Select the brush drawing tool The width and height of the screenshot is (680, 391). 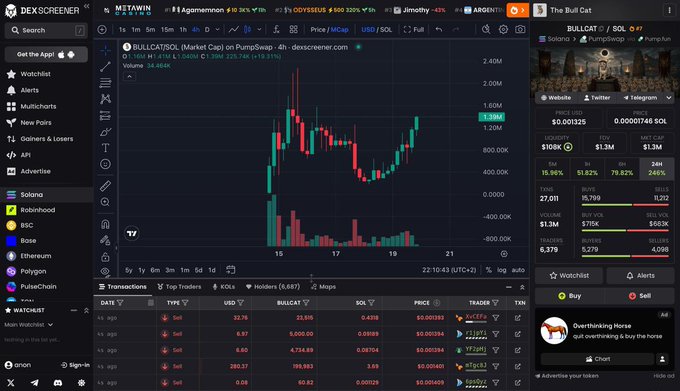pyautogui.click(x=105, y=132)
